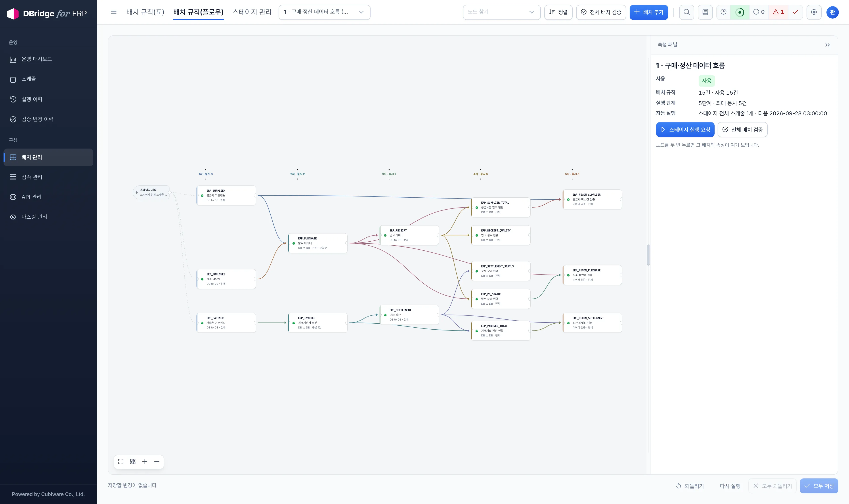Open the settings gear icon

click(x=814, y=12)
